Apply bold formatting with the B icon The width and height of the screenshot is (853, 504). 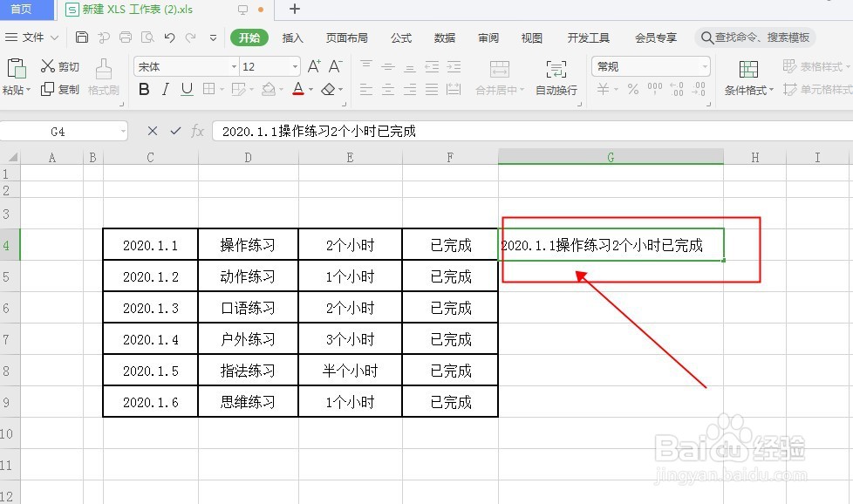click(143, 89)
